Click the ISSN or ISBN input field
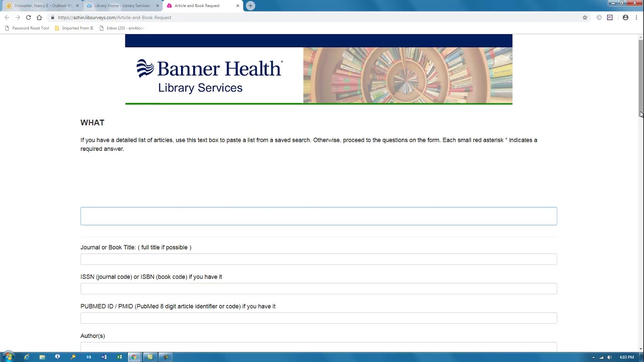 coord(318,289)
